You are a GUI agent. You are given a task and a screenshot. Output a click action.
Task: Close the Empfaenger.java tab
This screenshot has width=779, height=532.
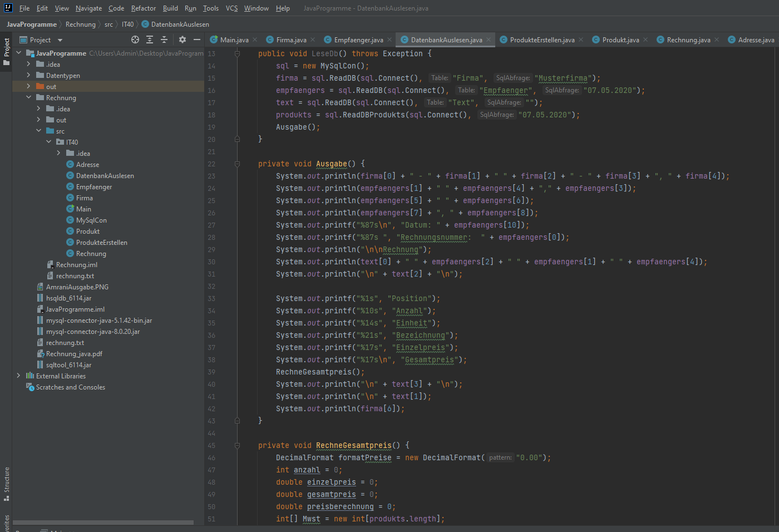click(x=389, y=40)
